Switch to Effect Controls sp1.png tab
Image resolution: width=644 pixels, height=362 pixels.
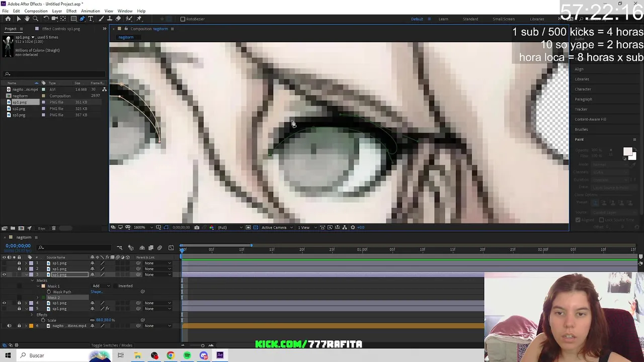(60, 29)
